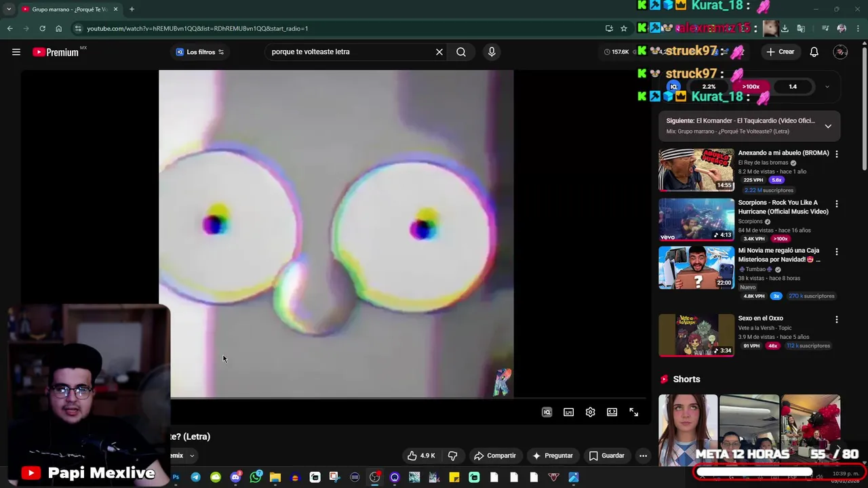This screenshot has height=488, width=868.
Task: Open the tab search dropdown
Action: (8, 9)
